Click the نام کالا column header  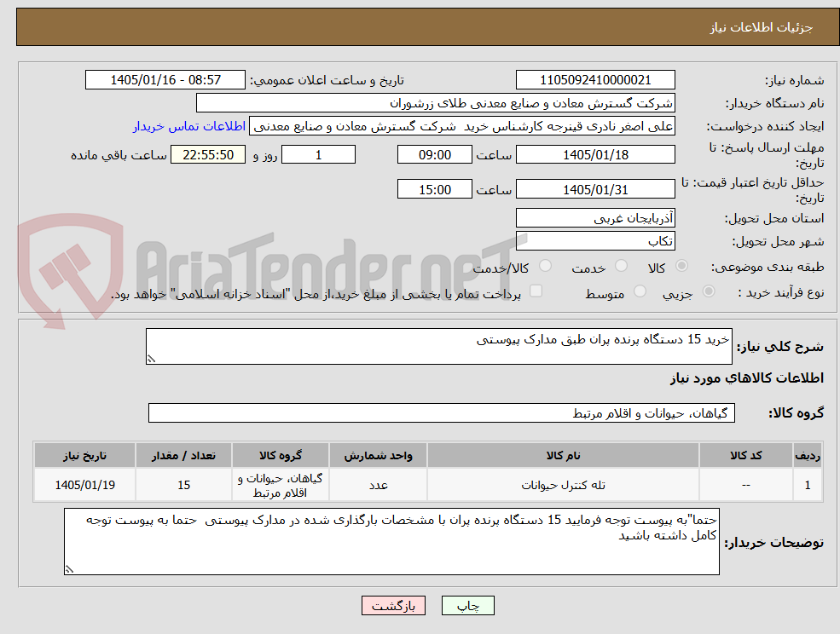coord(563,455)
